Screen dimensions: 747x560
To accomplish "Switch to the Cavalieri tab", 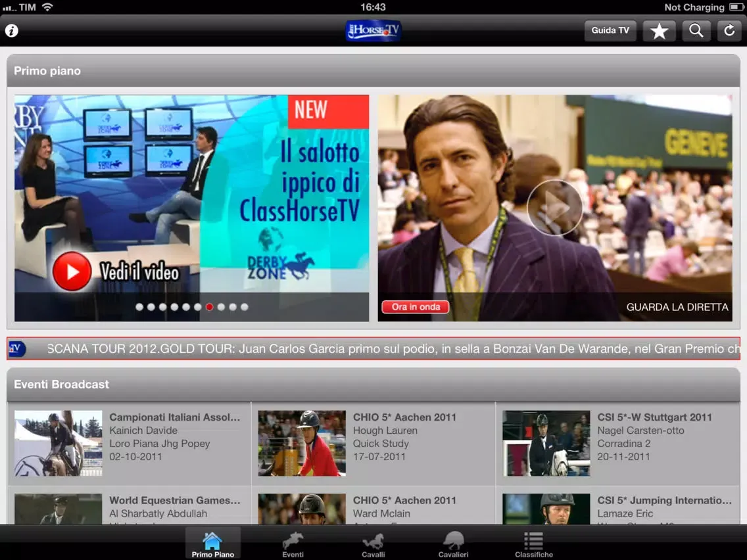I will 453,544.
